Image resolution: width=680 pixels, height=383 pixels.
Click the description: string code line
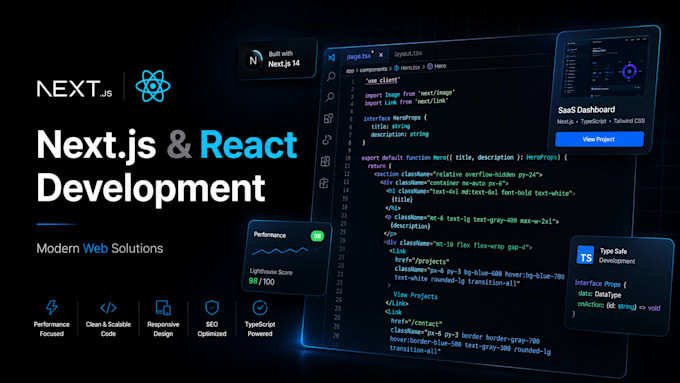coord(399,134)
